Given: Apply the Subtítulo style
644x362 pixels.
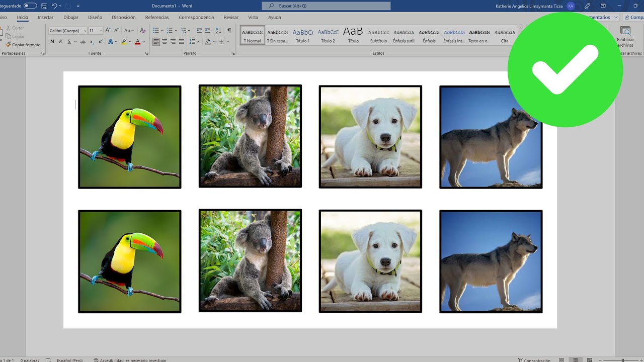Looking at the screenshot, I should coord(378,35).
